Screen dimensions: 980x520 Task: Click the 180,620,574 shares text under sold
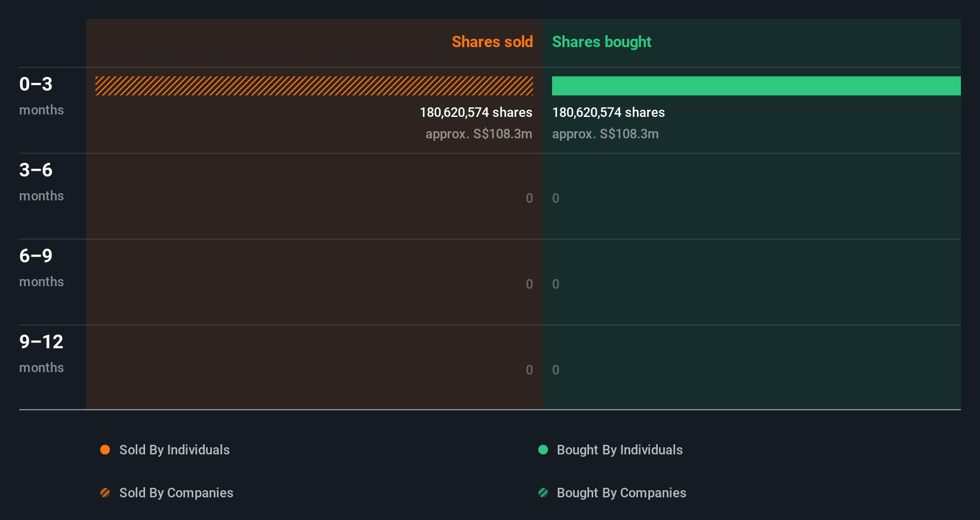(x=476, y=113)
